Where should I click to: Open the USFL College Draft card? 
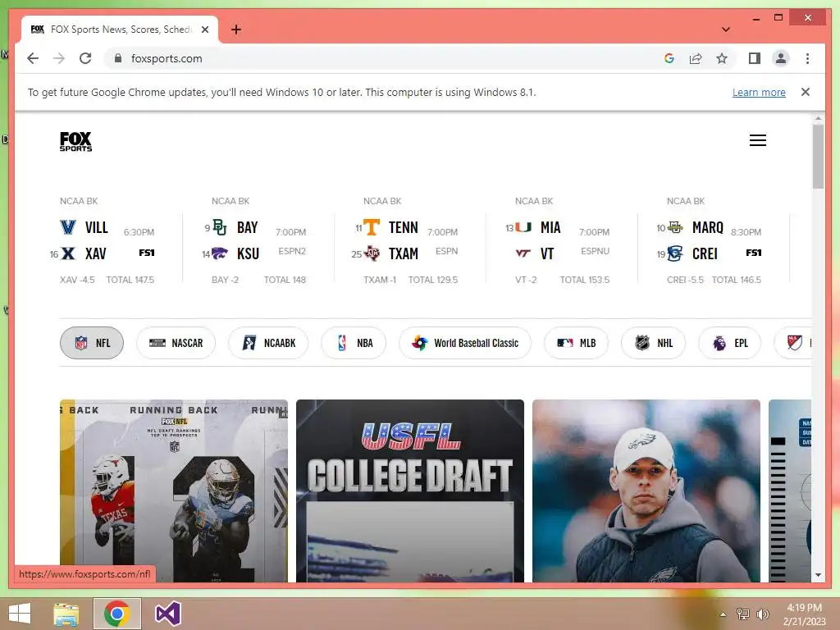[x=410, y=491]
